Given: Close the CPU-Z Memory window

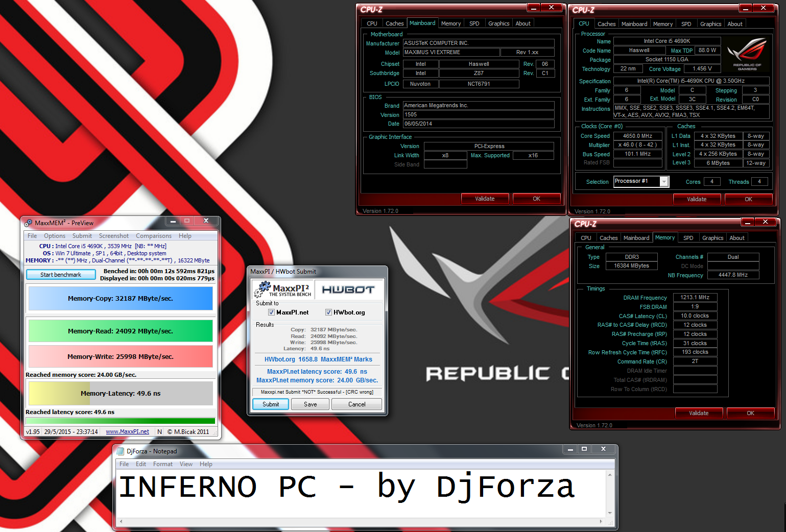Looking at the screenshot, I should pyautogui.click(x=765, y=222).
